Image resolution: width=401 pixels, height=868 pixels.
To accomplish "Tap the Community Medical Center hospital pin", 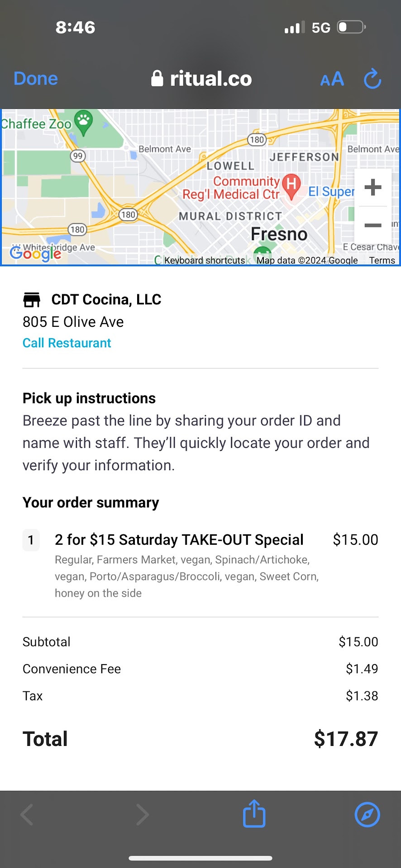I will click(x=291, y=185).
